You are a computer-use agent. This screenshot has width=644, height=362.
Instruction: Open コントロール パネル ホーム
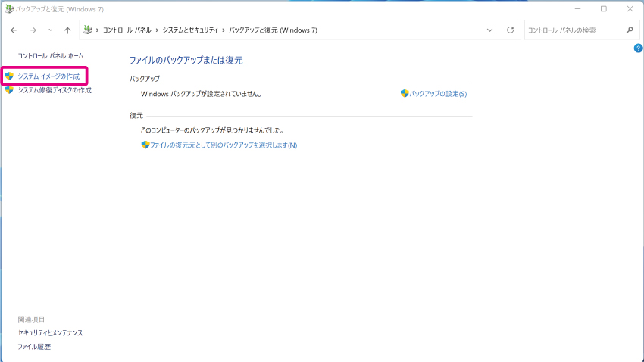51,56
